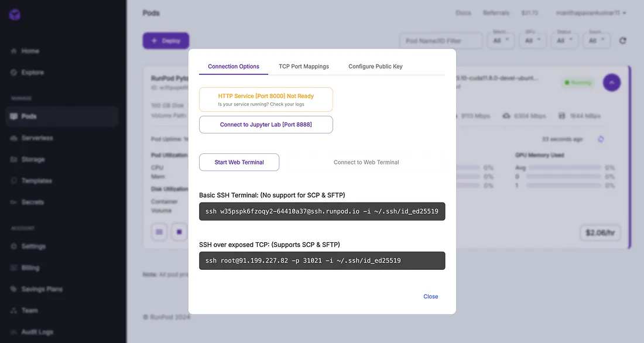
Task: Click the pod stop icon button
Action: click(179, 232)
